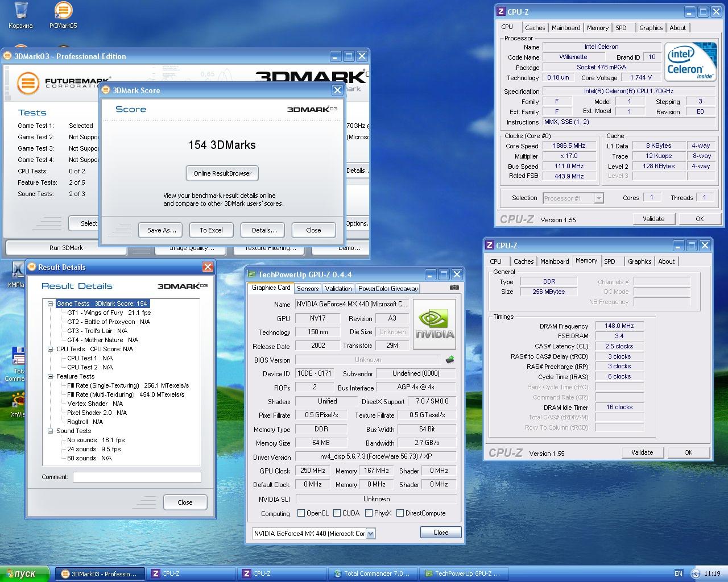Click Close button in GPU-Z window
The width and height of the screenshot is (728, 582).
pyautogui.click(x=441, y=533)
